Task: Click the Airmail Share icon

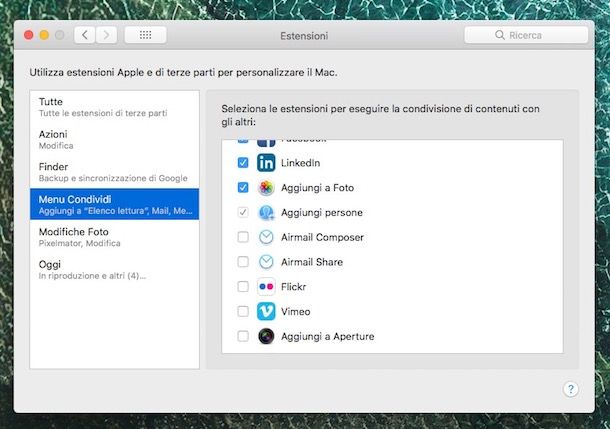Action: pos(266,262)
